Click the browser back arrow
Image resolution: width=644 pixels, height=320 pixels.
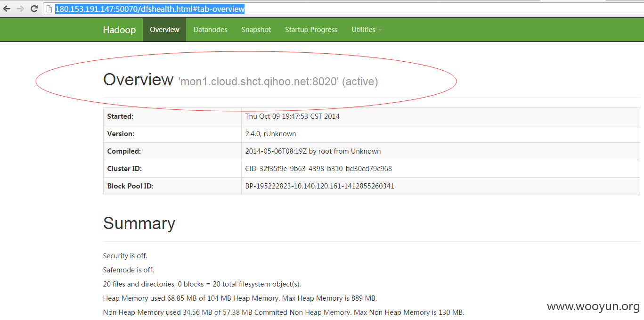tap(7, 8)
